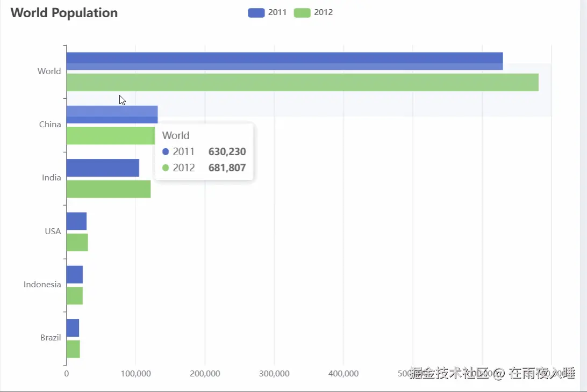
Task: Select the World 2011 blue bar
Action: click(284, 61)
